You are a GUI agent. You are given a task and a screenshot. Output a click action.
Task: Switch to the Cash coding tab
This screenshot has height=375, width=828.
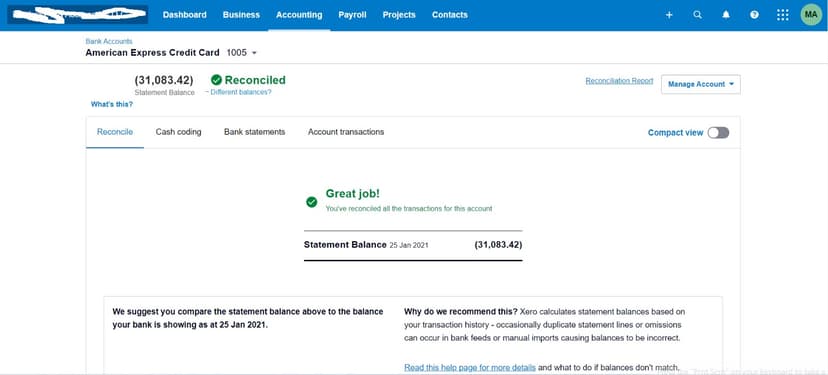point(178,132)
